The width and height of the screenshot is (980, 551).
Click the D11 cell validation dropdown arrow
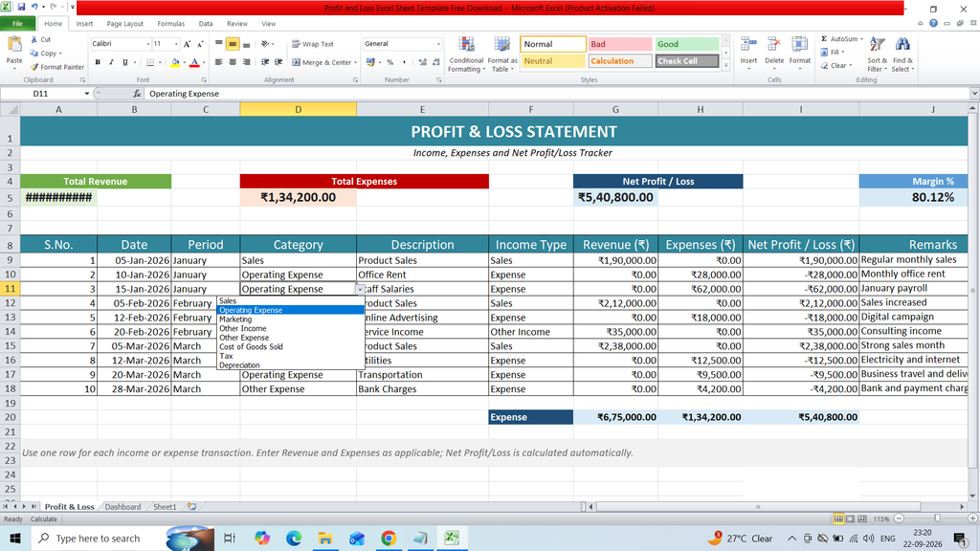(x=360, y=289)
